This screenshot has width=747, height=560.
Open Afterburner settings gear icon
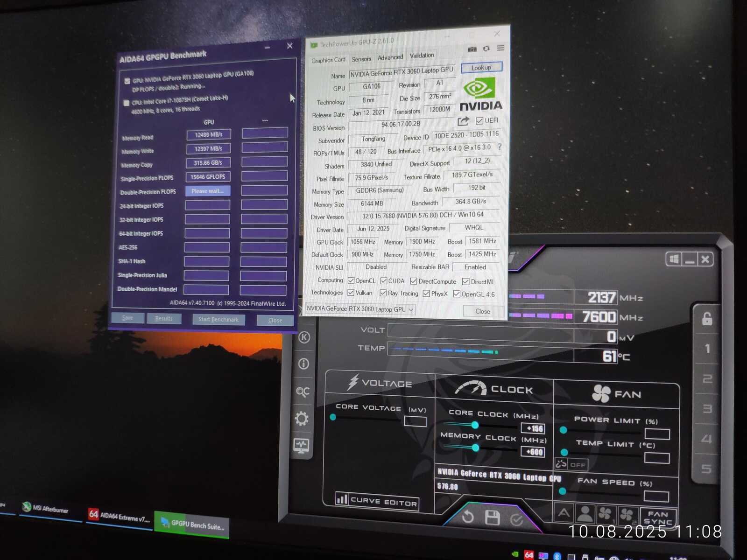(x=302, y=419)
